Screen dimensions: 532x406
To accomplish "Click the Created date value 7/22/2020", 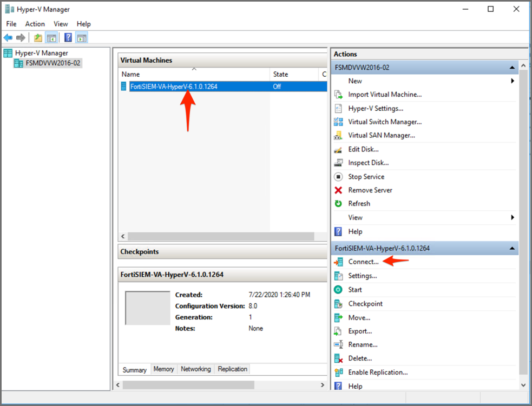I will (x=279, y=295).
